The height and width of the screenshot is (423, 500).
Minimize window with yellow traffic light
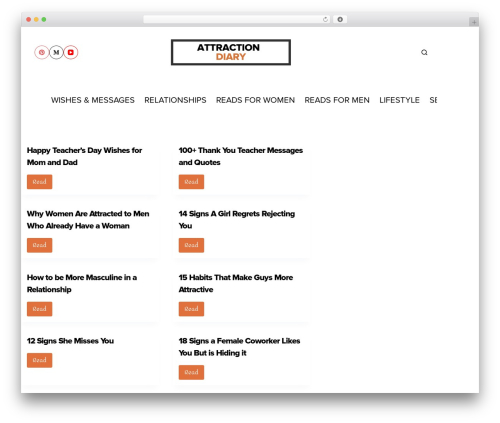pos(36,20)
